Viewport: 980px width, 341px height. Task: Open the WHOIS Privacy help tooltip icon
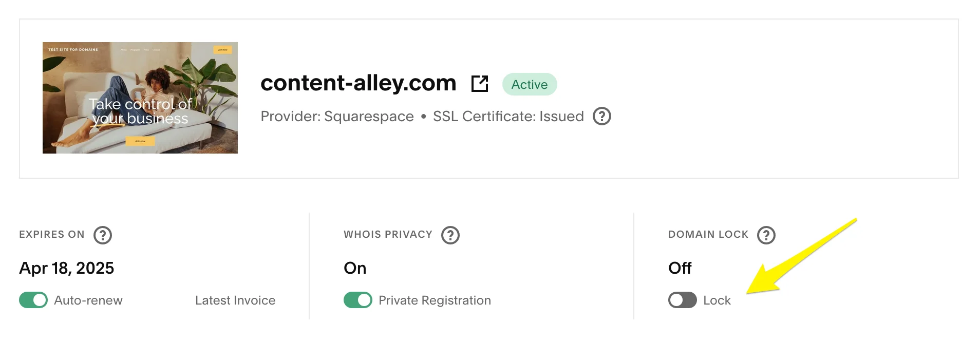point(450,235)
